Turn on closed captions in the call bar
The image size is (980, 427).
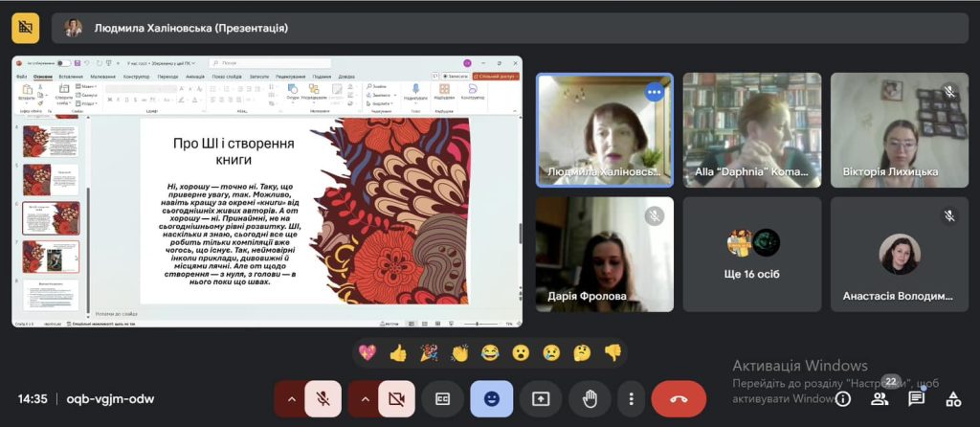click(442, 398)
